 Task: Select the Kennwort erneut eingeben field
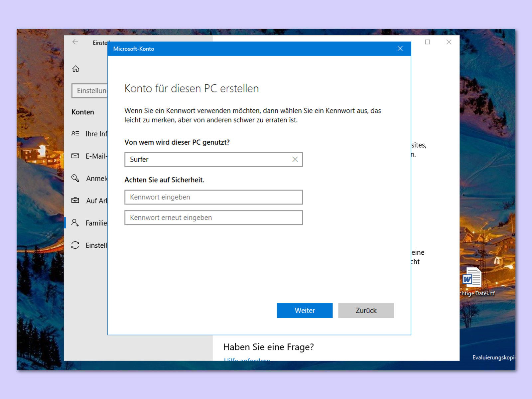tap(213, 217)
